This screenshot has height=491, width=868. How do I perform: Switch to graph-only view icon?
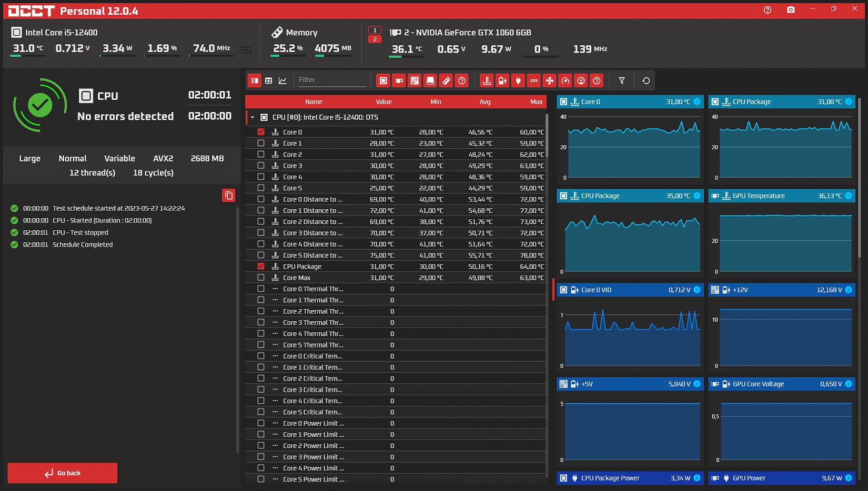(282, 80)
